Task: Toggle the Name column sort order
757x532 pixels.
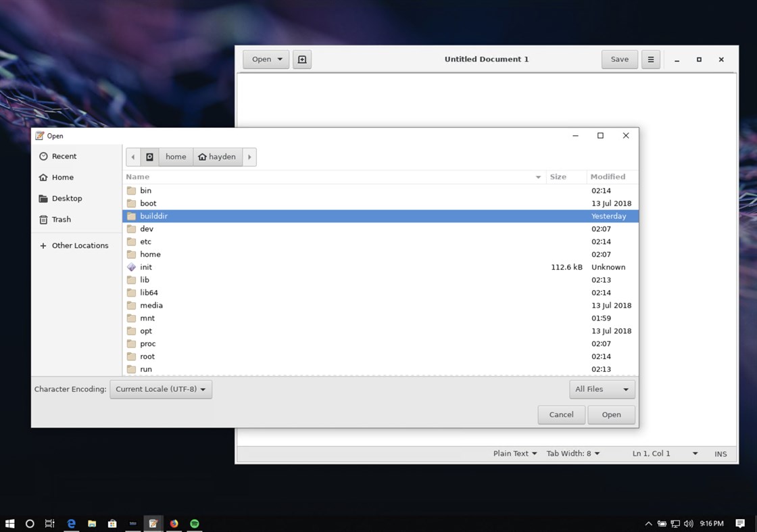Action: pyautogui.click(x=137, y=176)
